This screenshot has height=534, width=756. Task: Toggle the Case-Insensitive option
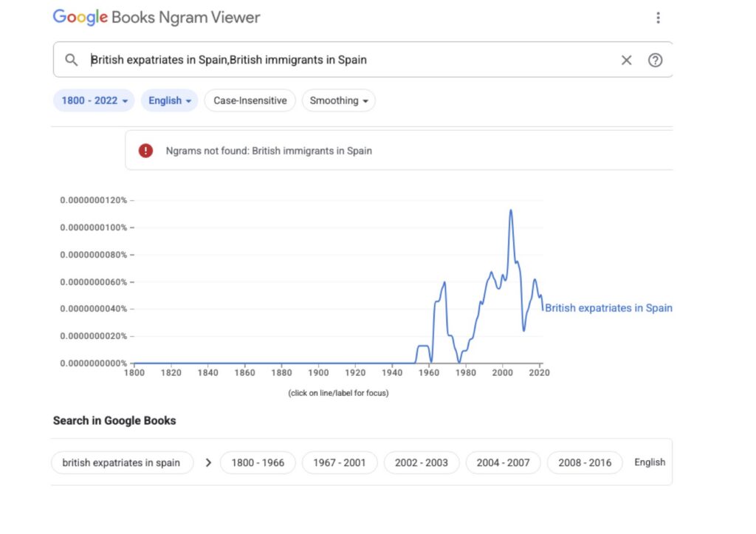tap(250, 100)
